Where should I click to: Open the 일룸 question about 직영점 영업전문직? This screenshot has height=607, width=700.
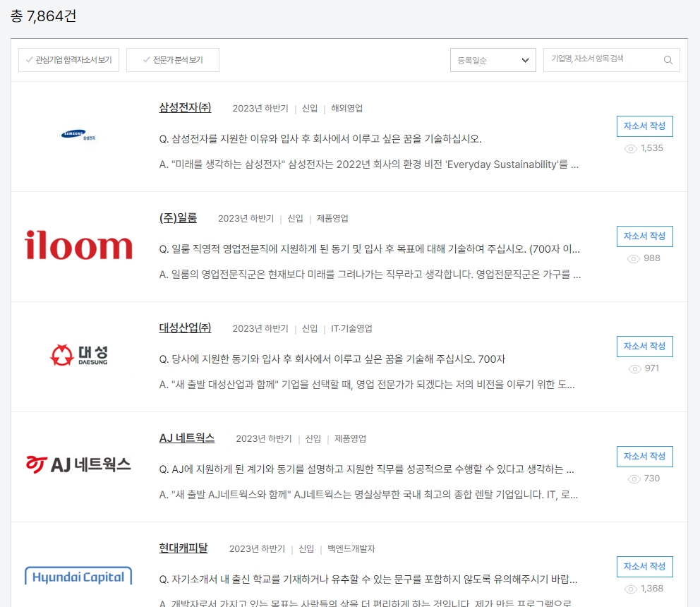[x=370, y=248]
